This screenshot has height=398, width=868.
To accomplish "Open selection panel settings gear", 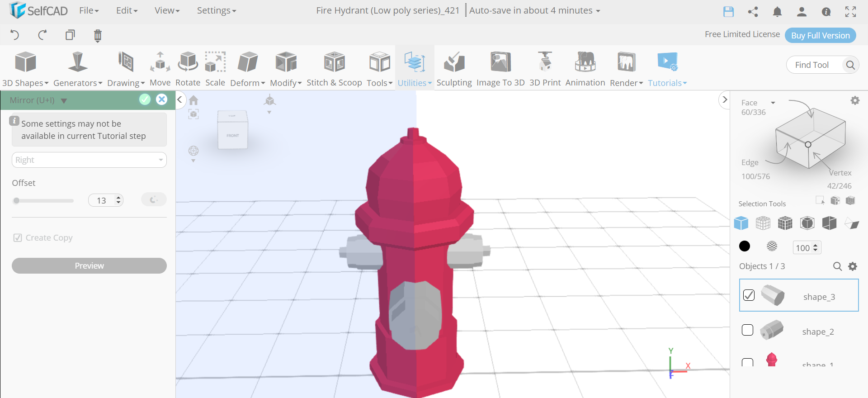I will (x=855, y=100).
